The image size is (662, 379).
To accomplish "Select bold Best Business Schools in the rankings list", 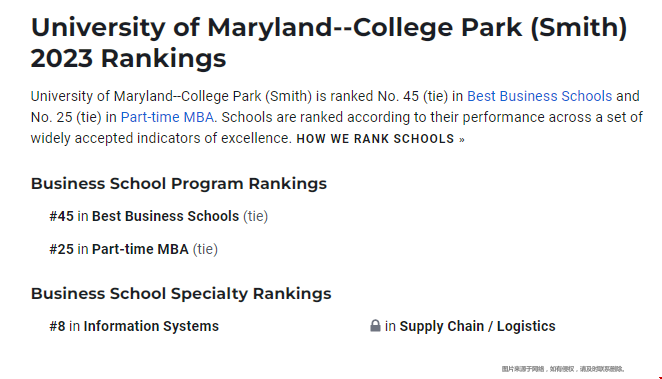I will pos(166,216).
